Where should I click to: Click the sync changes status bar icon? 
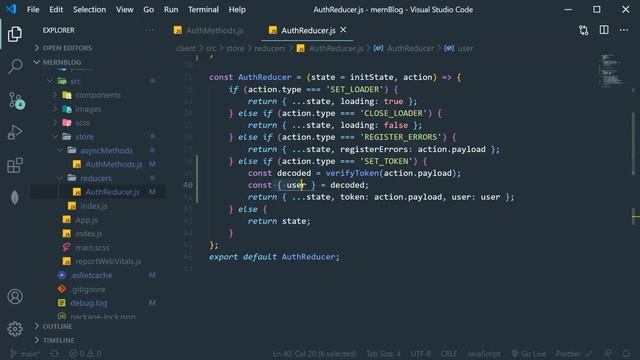tap(54, 354)
